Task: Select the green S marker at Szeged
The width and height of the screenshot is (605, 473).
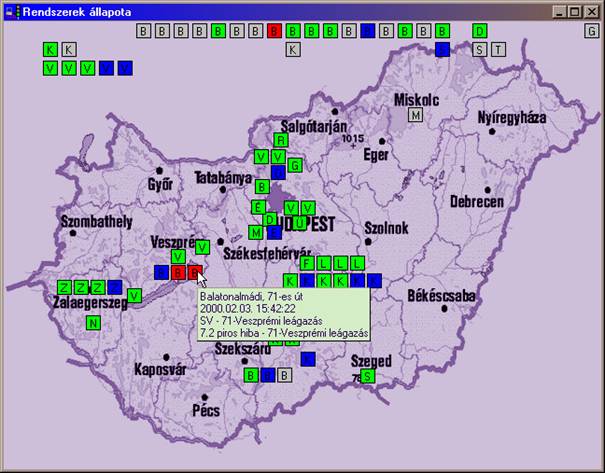Action: tap(368, 376)
